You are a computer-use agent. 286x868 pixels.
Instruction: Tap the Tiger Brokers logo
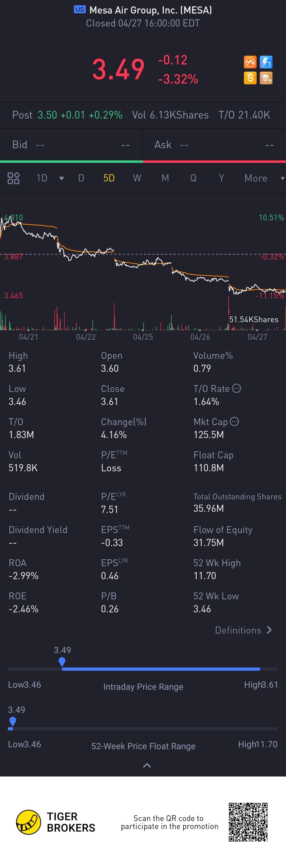[56, 822]
